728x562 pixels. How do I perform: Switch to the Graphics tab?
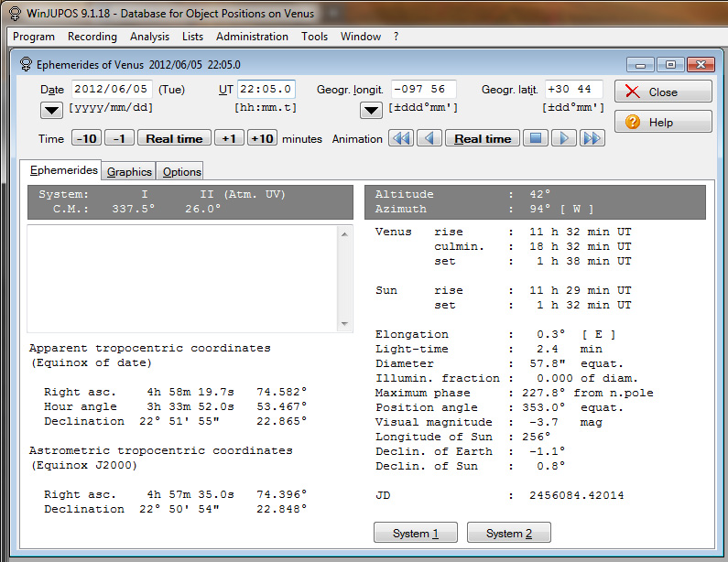[x=129, y=171]
